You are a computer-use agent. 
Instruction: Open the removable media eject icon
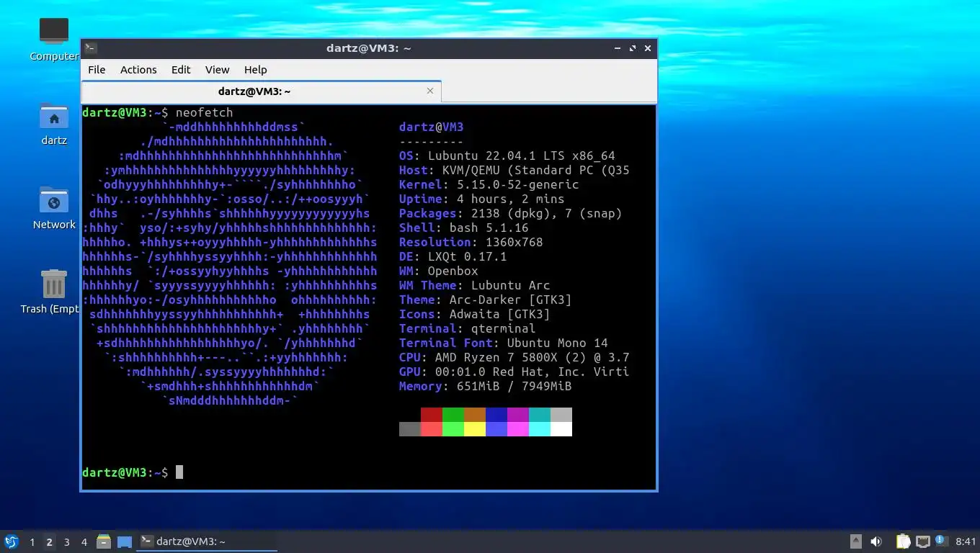tap(855, 541)
